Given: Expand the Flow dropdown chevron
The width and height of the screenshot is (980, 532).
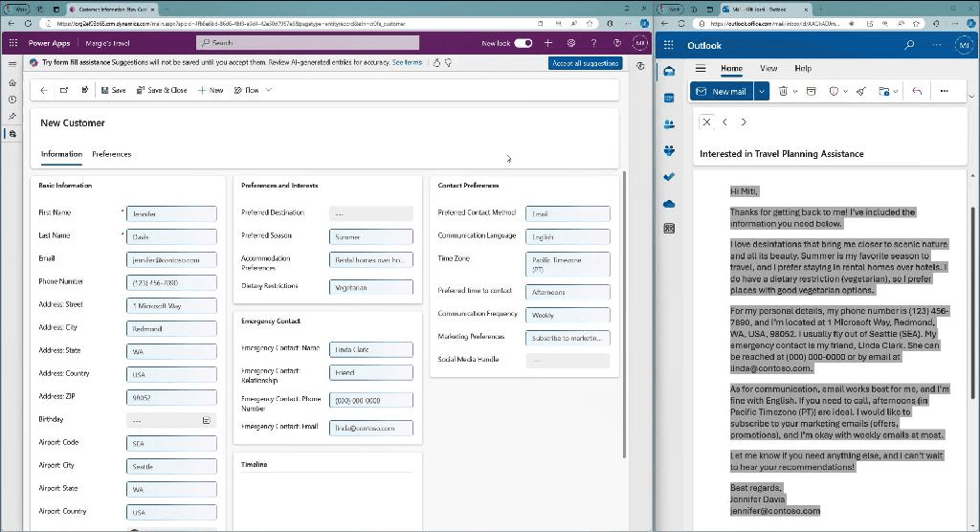Looking at the screenshot, I should (x=269, y=90).
